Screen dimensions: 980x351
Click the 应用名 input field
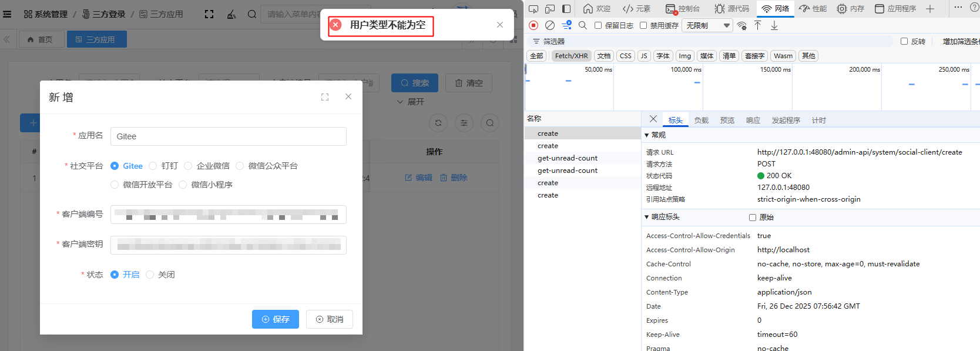(229, 136)
